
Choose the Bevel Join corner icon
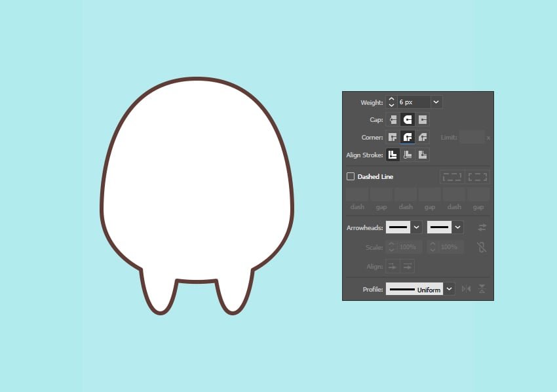point(423,137)
